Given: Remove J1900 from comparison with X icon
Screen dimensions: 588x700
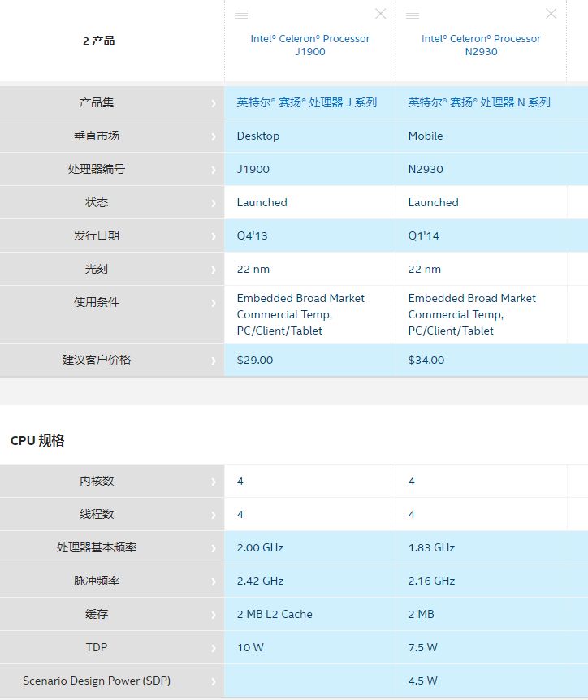Looking at the screenshot, I should pyautogui.click(x=380, y=14).
